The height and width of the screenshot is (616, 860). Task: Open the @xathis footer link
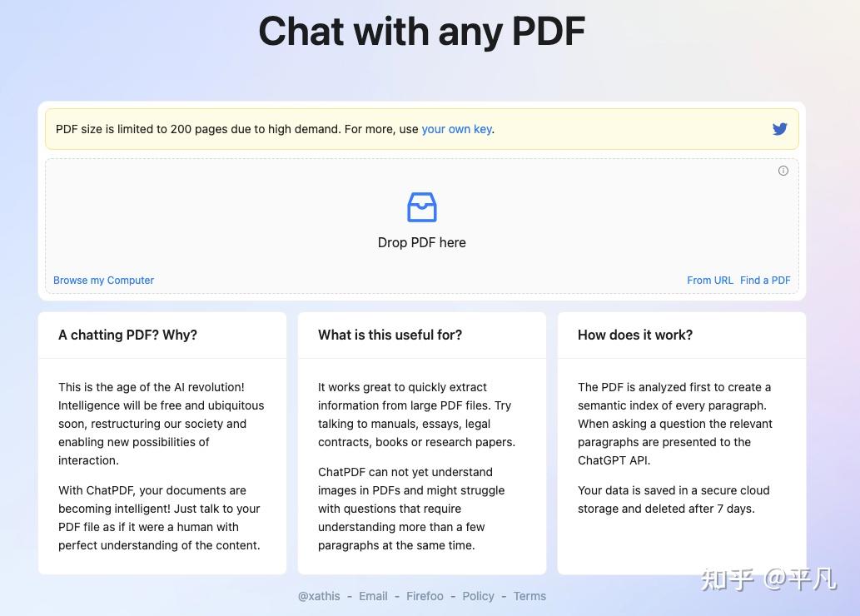(x=319, y=596)
